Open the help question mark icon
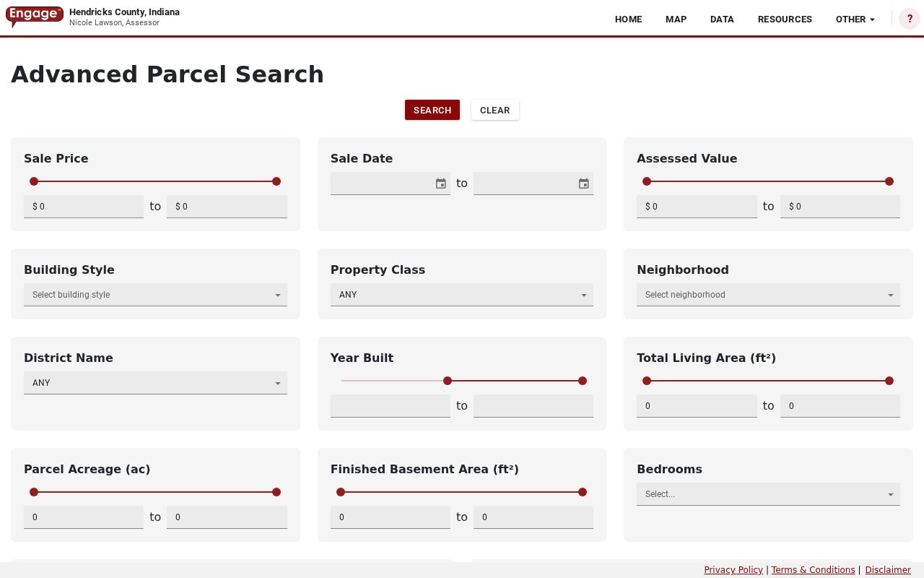The height and width of the screenshot is (578, 924). tap(910, 19)
